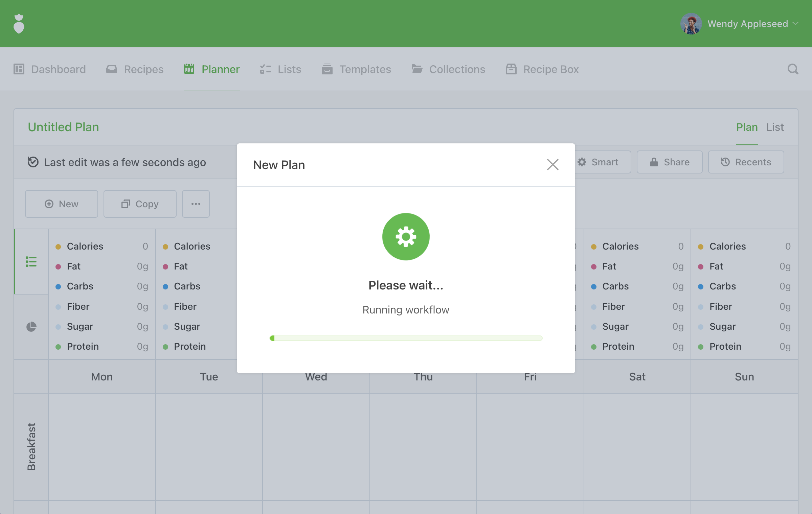Click the green gear workflow icon

pos(406,237)
